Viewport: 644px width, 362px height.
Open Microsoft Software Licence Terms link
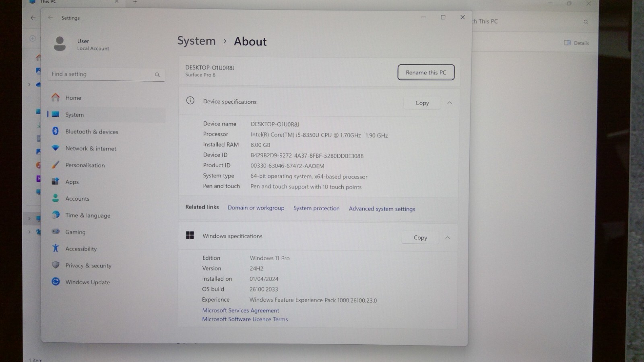245,319
